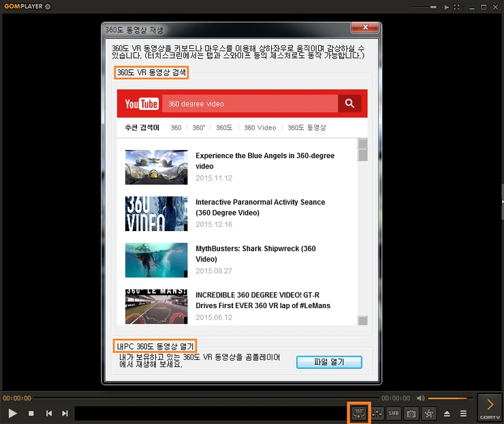Expand side panel via right edge handle
Image resolution: width=504 pixels, height=424 pixels.
pos(502,202)
